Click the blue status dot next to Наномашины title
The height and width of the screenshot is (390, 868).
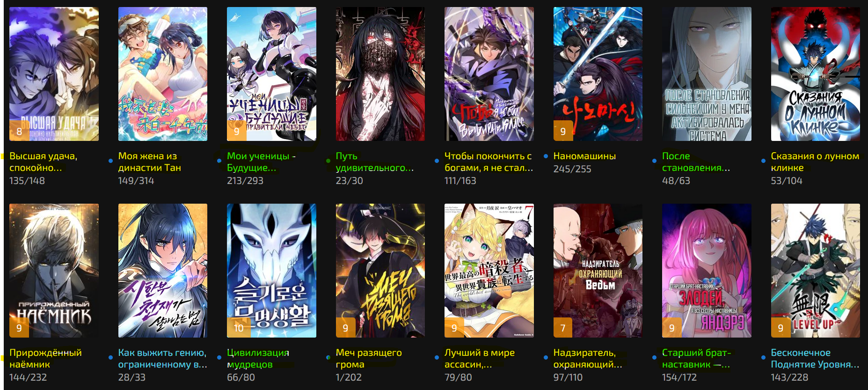pyautogui.click(x=546, y=156)
